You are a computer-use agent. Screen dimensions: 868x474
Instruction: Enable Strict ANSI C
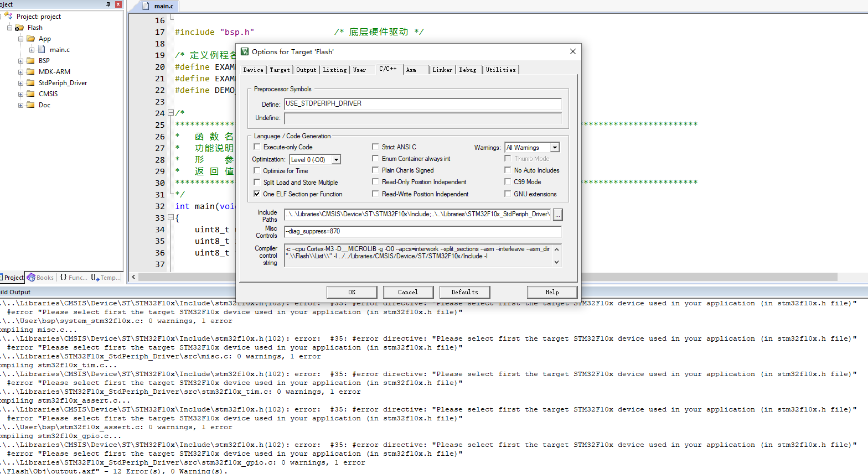click(375, 147)
